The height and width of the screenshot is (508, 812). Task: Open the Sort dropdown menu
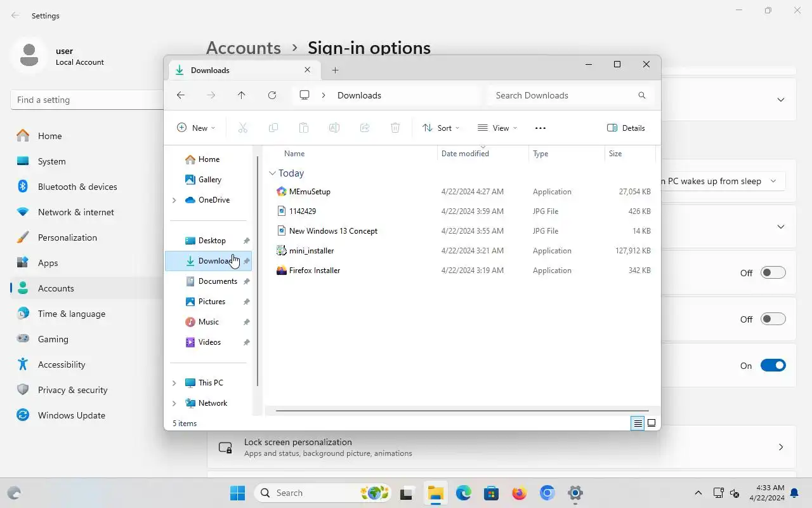tap(441, 128)
